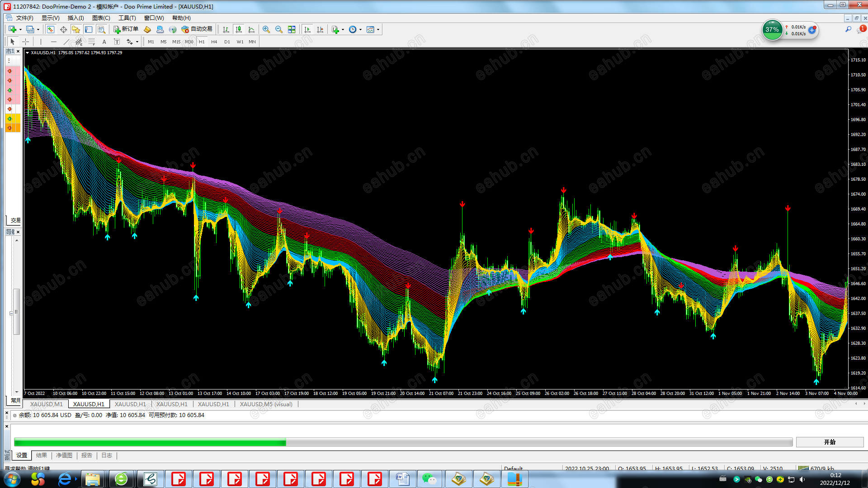
Task: Switch chart to line chart display
Action: [x=251, y=29]
